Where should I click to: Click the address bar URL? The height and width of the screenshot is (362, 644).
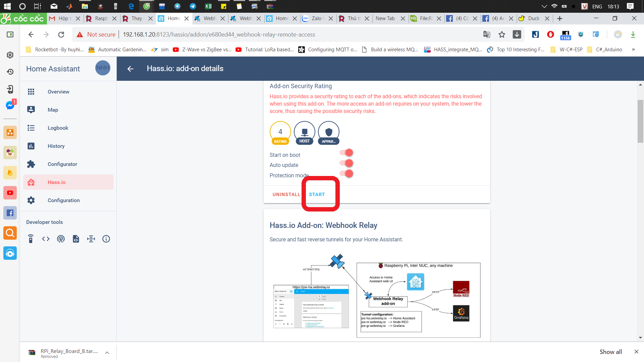219,35
